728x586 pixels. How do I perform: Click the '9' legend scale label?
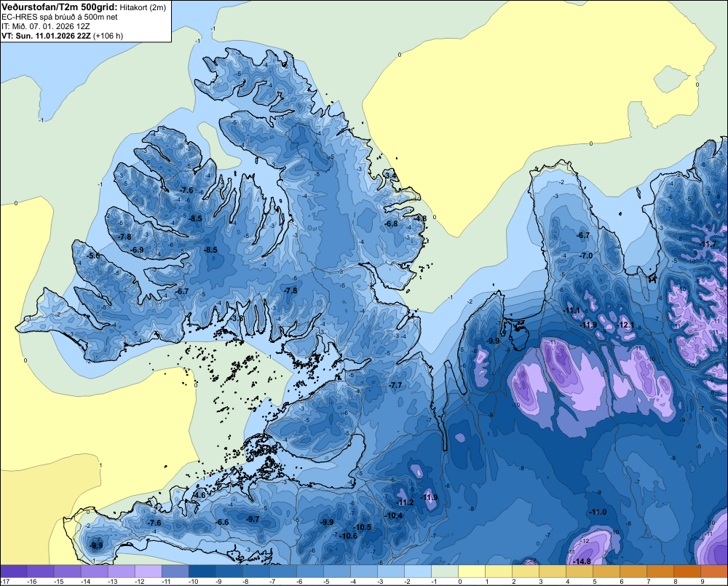coord(703,582)
